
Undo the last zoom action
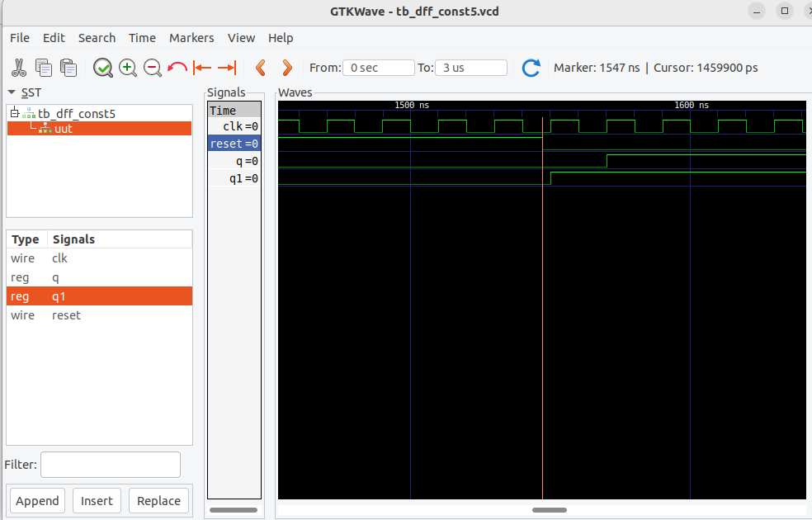[x=177, y=68]
